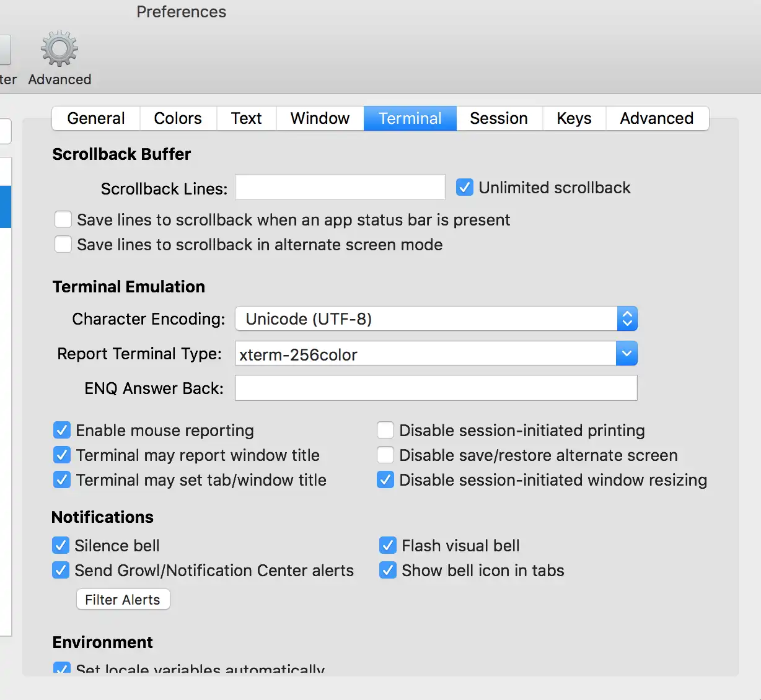Image resolution: width=761 pixels, height=700 pixels.
Task: Click the Filter Alerts button
Action: click(123, 600)
